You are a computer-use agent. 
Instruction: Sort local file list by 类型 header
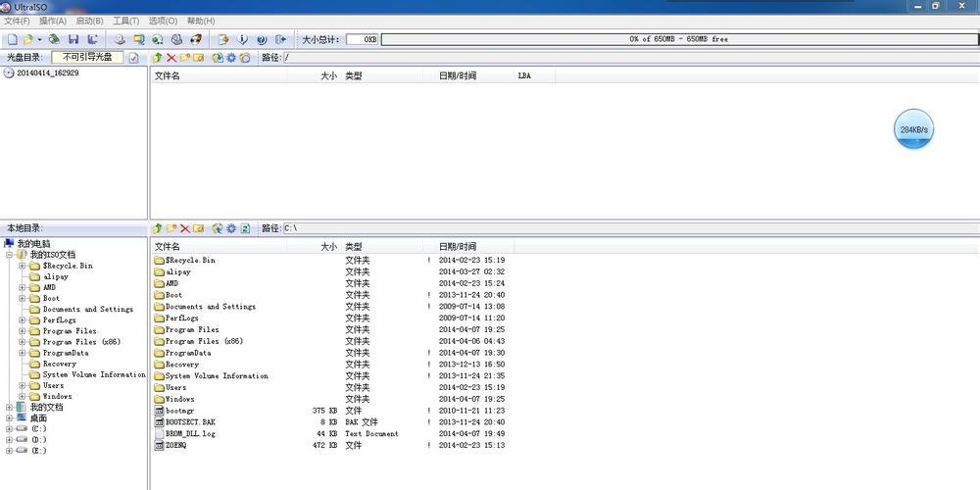pyautogui.click(x=382, y=247)
